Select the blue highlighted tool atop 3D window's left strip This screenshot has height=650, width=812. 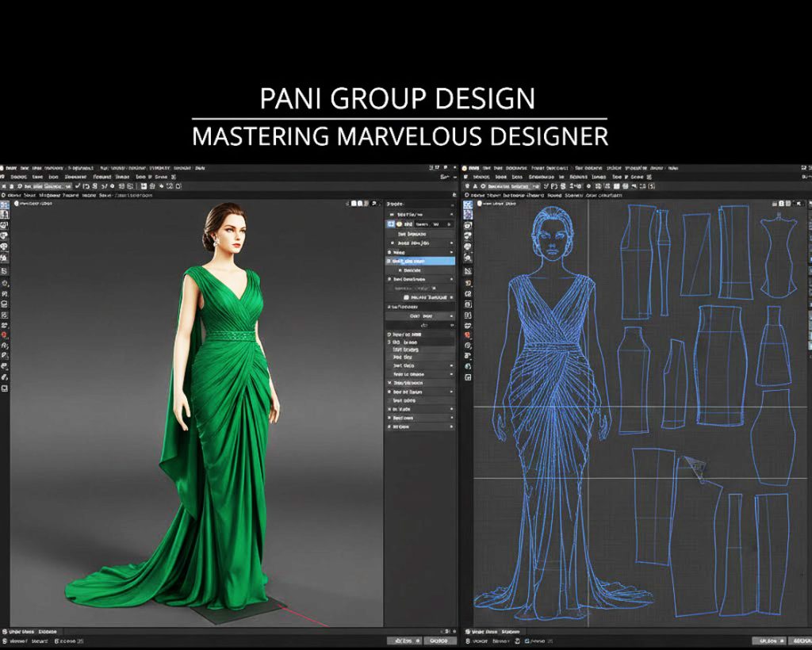[5, 205]
